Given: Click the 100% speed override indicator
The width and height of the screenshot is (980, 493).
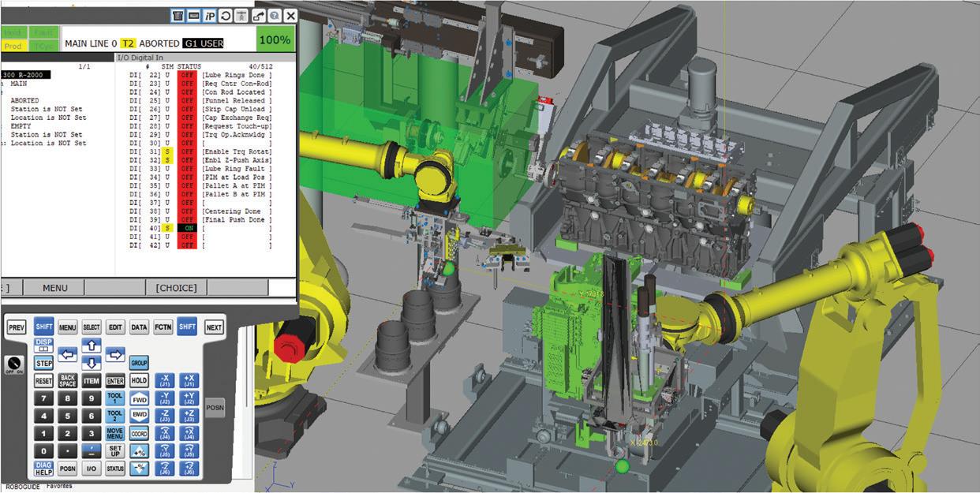Looking at the screenshot, I should point(275,39).
